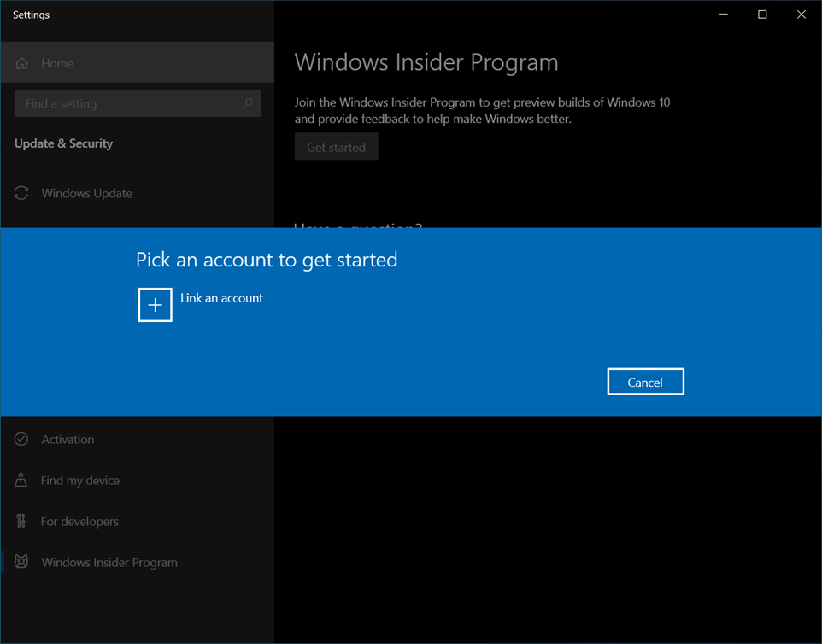This screenshot has height=644, width=822.
Task: Click the Windows Insider Program cat icon
Action: tap(21, 563)
